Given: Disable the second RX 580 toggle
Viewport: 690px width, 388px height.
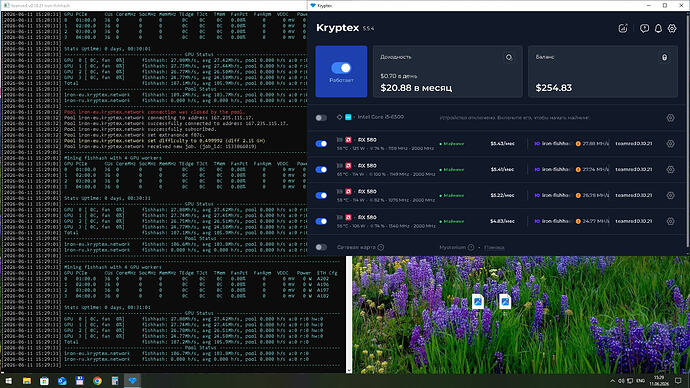Looking at the screenshot, I should [x=321, y=169].
